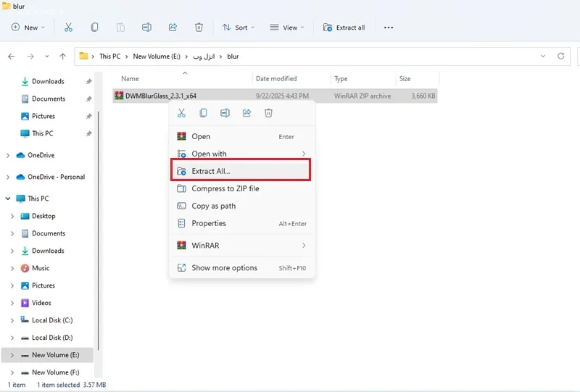Click the Paste icon in the toolbar
The image size is (580, 392).
(120, 28)
